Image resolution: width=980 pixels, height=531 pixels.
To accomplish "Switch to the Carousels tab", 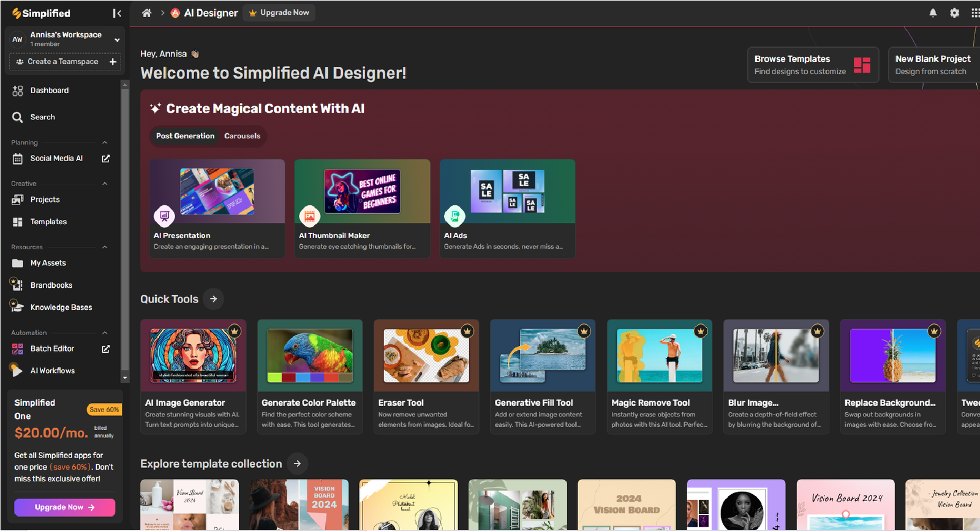I will click(x=242, y=136).
